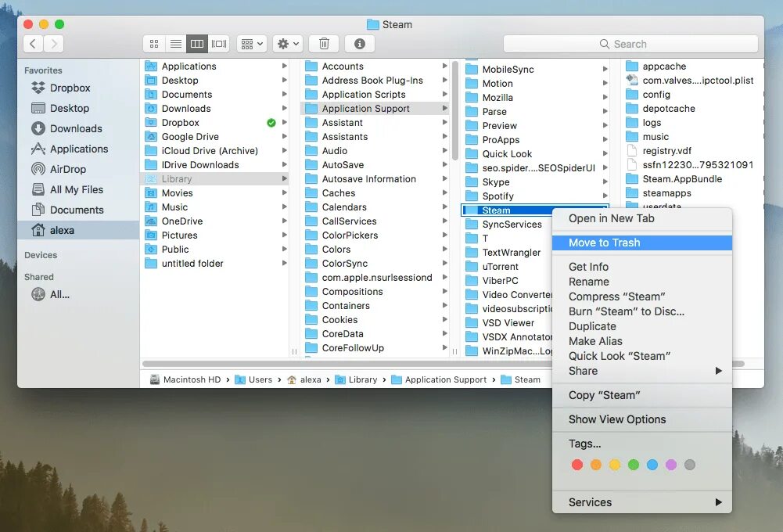The height and width of the screenshot is (532, 783).
Task: Click the second column's vertical scrollbar
Action: [x=454, y=111]
